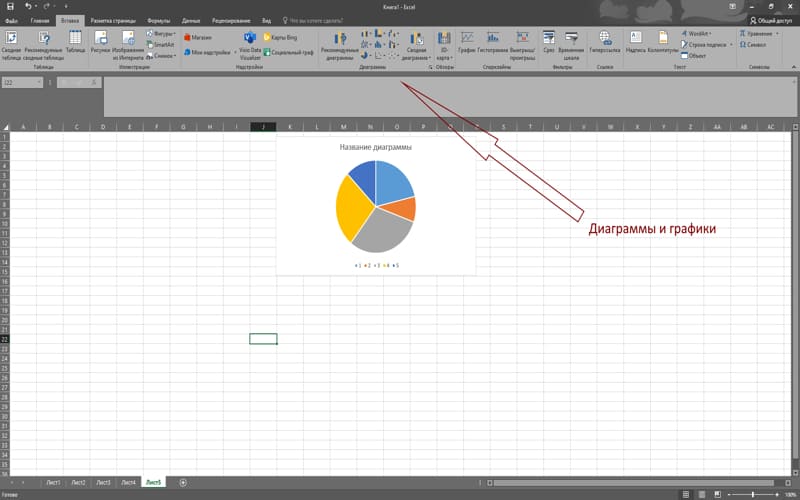Switch to the Formulas (Формулы) tab
The height and width of the screenshot is (500, 800).
(x=159, y=21)
